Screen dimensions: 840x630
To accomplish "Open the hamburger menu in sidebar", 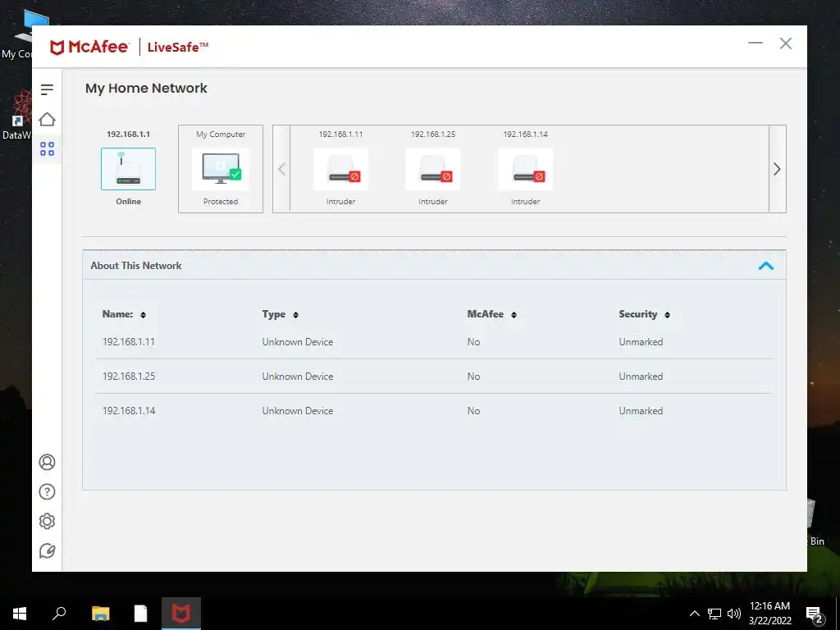I will 47,89.
